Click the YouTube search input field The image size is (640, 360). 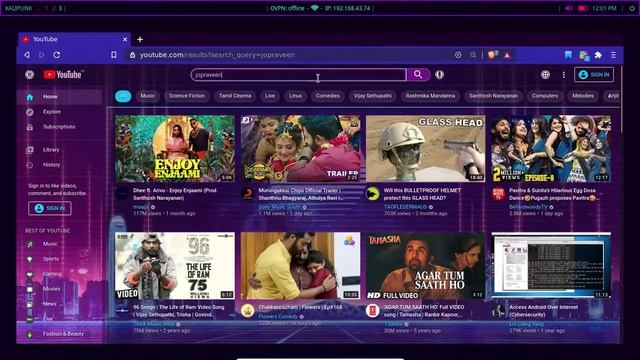[x=298, y=75]
